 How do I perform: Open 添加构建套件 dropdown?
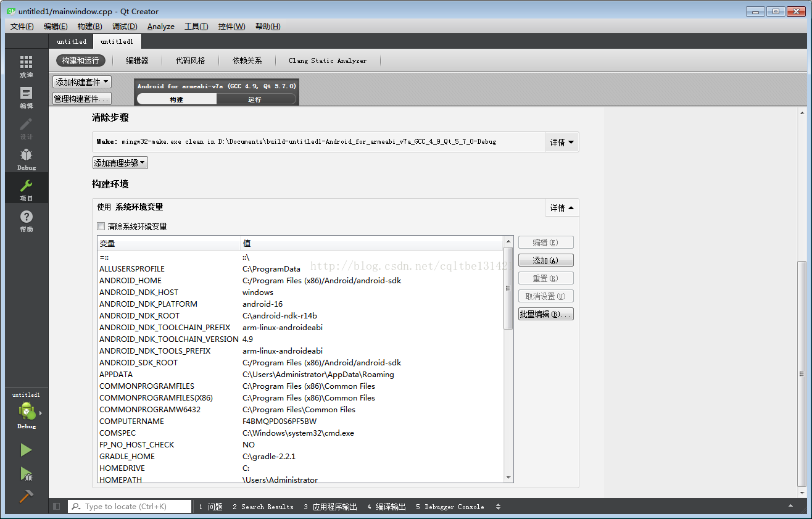point(82,82)
